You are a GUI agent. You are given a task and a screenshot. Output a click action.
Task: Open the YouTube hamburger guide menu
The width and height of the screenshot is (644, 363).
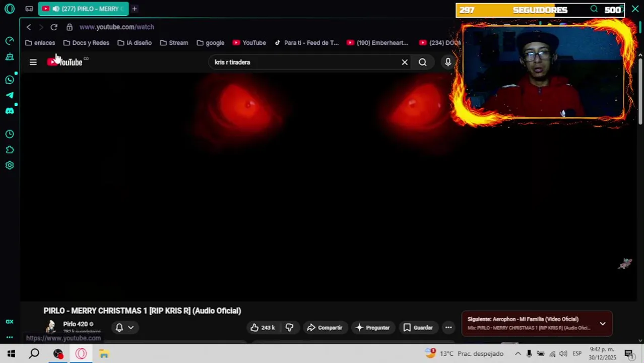coord(33,62)
